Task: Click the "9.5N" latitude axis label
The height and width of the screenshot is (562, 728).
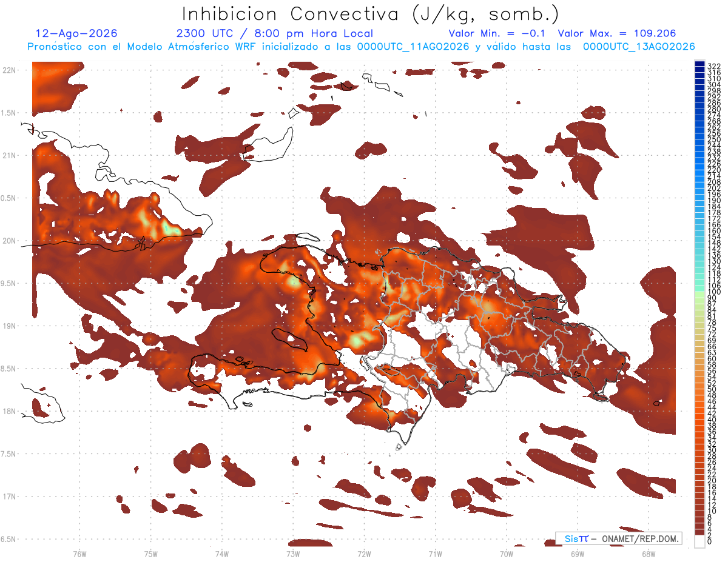Action: point(8,283)
